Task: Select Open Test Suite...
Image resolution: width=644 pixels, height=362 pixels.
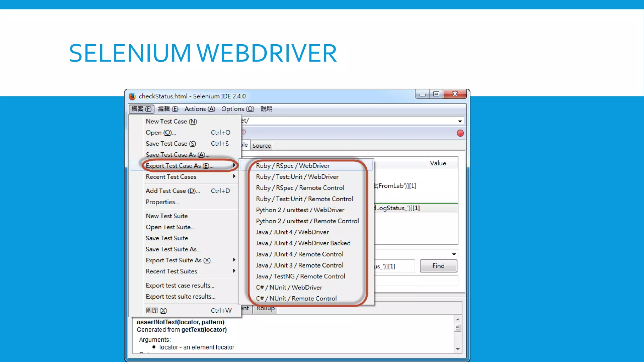Action: pos(185,227)
